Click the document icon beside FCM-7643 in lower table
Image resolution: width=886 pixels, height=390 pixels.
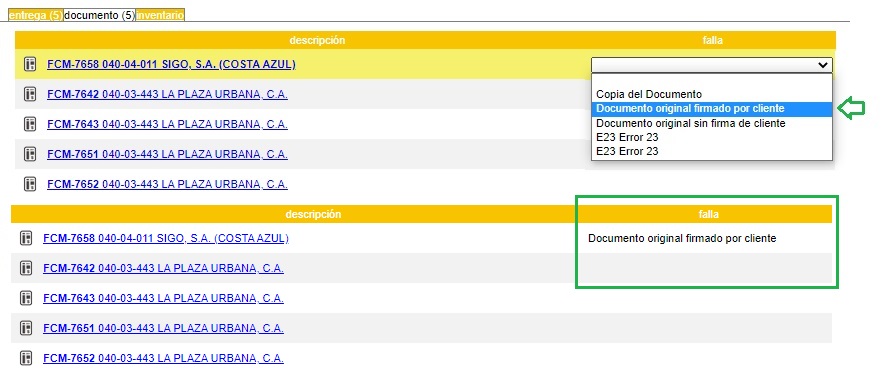26,298
